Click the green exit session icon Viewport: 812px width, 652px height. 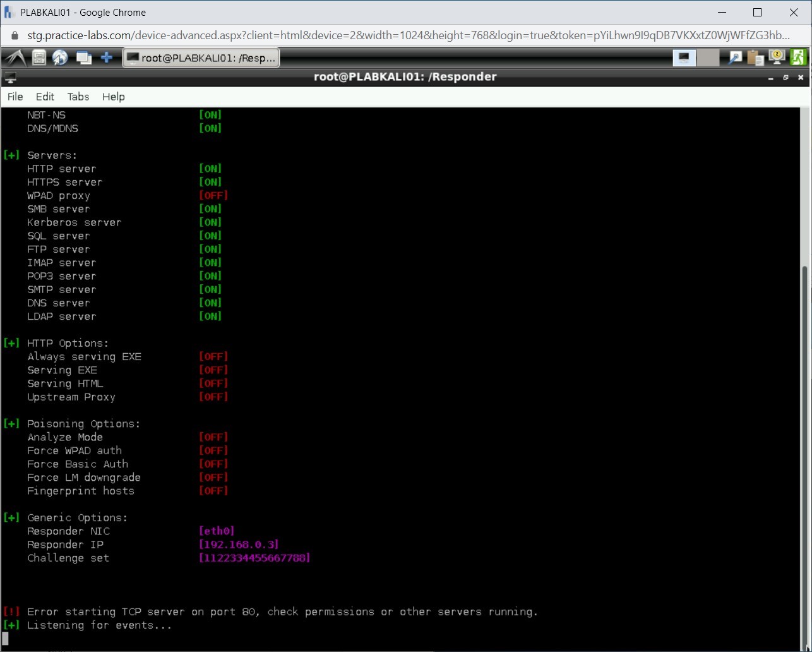(x=799, y=57)
